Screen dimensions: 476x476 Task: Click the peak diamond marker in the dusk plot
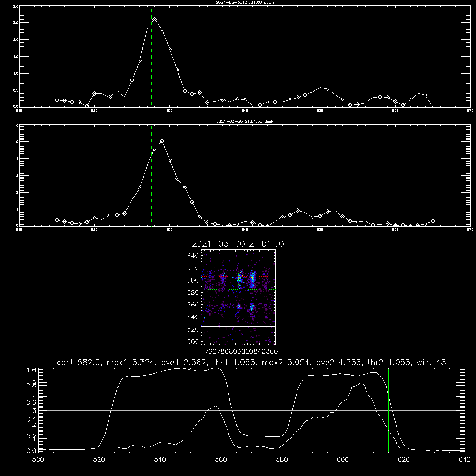pyautogui.click(x=162, y=141)
